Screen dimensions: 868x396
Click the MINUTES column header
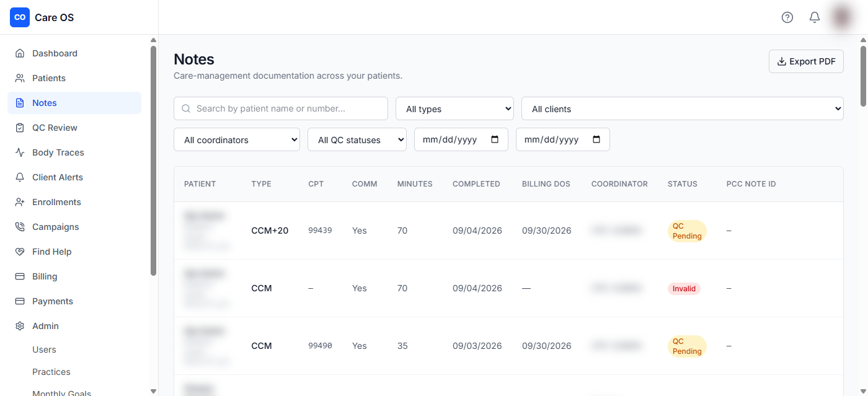coord(415,184)
